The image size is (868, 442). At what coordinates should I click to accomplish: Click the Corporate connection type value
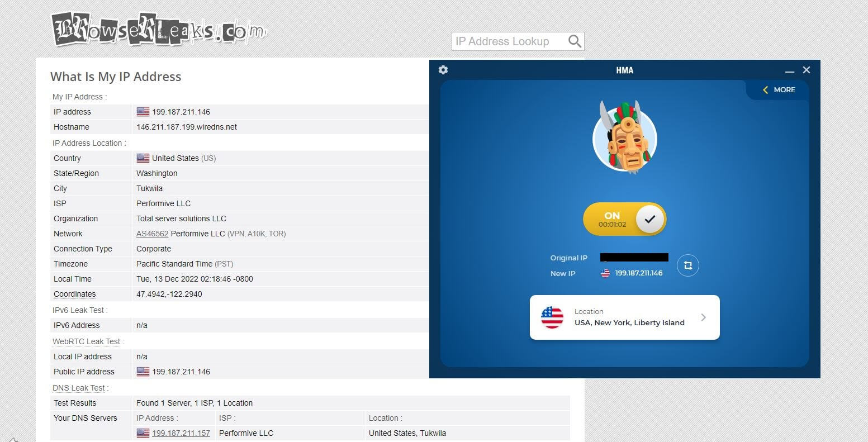tap(154, 249)
